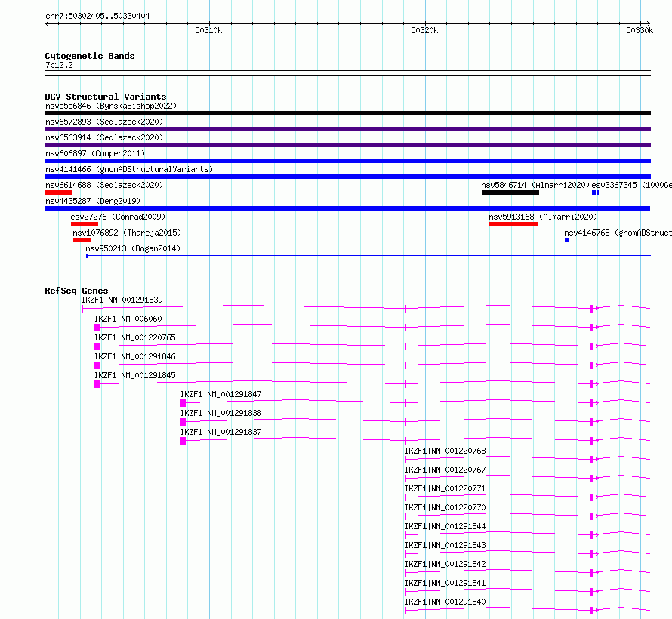This screenshot has height=619, width=672.
Task: Click the red bar under nsv1076892
Action: [82, 240]
